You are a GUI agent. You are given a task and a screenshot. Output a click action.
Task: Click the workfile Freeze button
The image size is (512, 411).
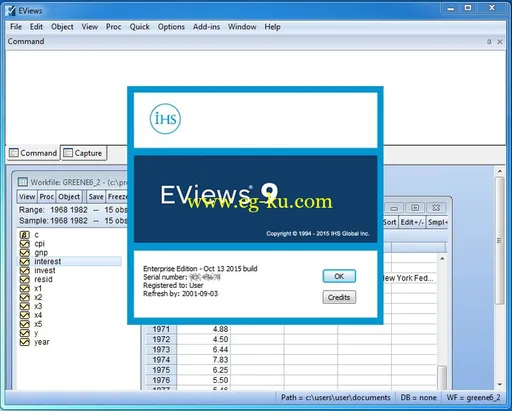(x=117, y=197)
